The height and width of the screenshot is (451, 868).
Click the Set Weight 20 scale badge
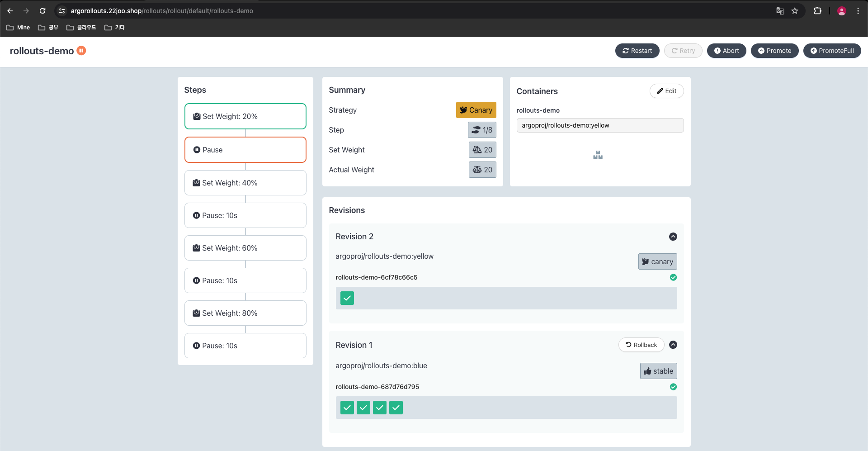point(482,150)
